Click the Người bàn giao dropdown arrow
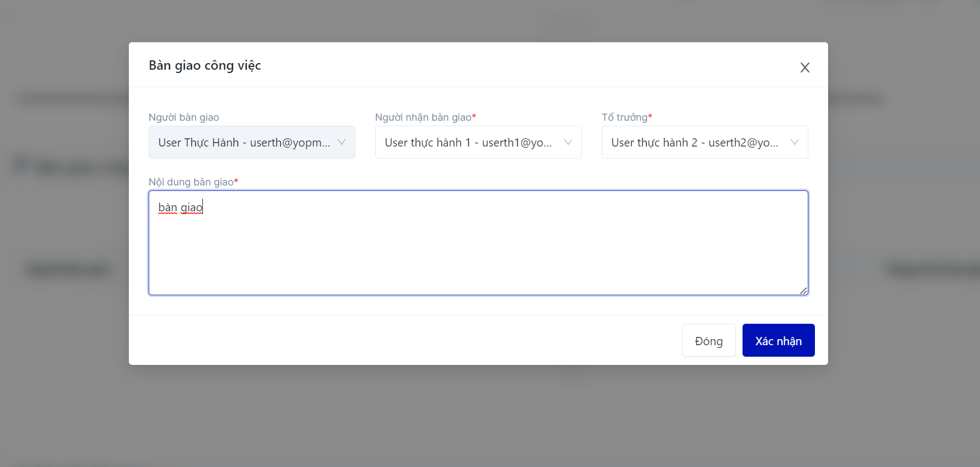This screenshot has height=467, width=980. [x=342, y=142]
